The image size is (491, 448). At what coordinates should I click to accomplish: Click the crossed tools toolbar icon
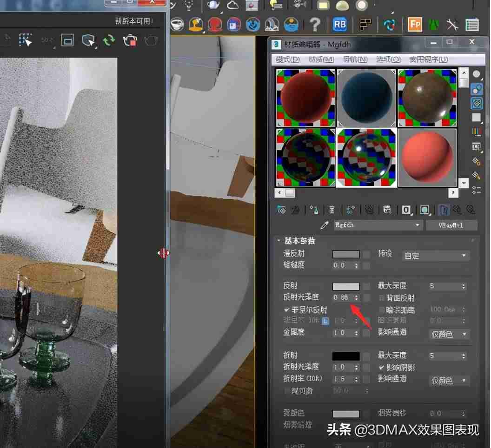pos(452,25)
